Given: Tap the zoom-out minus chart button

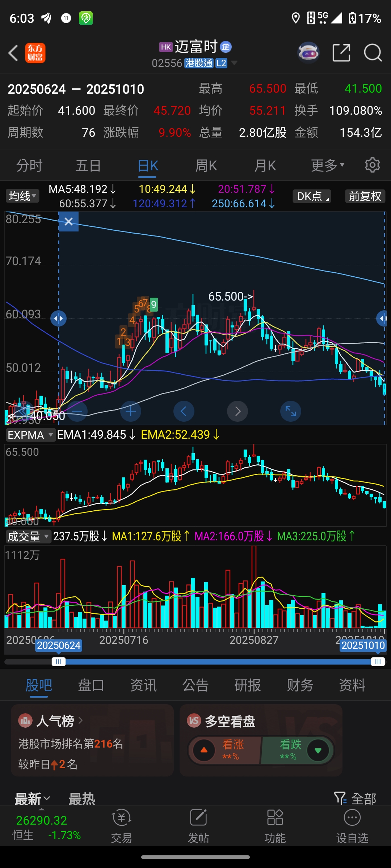Looking at the screenshot, I should click(77, 411).
